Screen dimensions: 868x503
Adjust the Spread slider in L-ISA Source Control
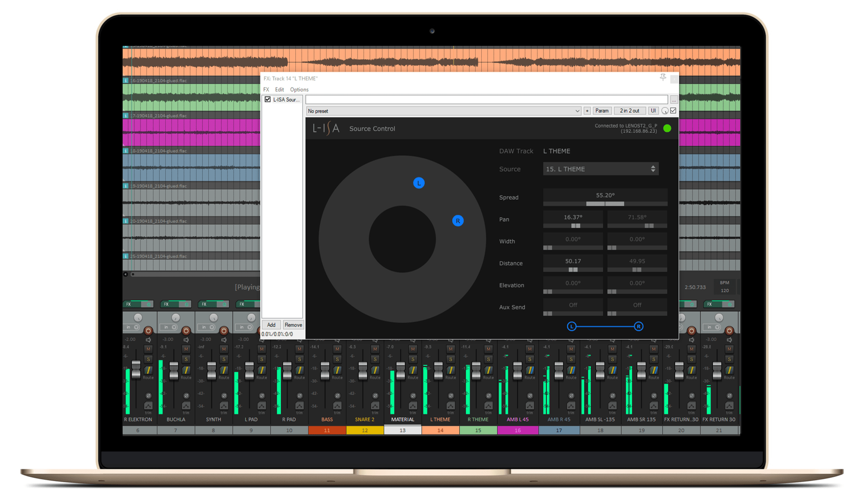(x=605, y=204)
